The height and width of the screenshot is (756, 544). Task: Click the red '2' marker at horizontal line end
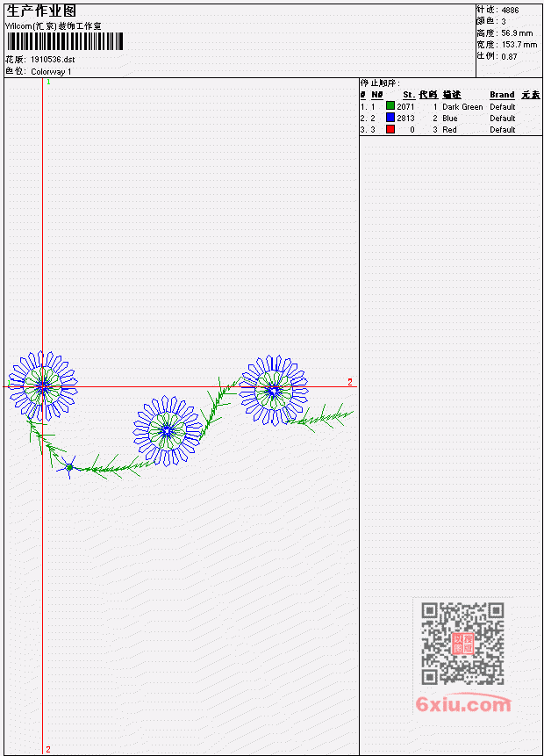tap(350, 382)
